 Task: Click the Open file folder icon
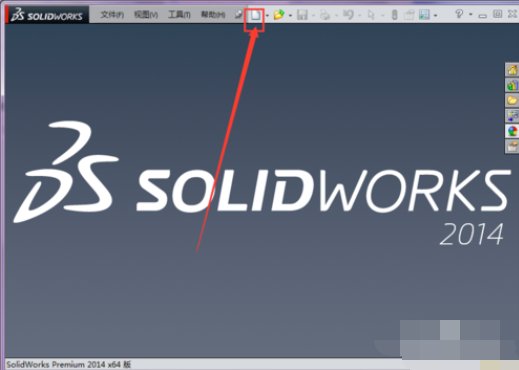[279, 15]
